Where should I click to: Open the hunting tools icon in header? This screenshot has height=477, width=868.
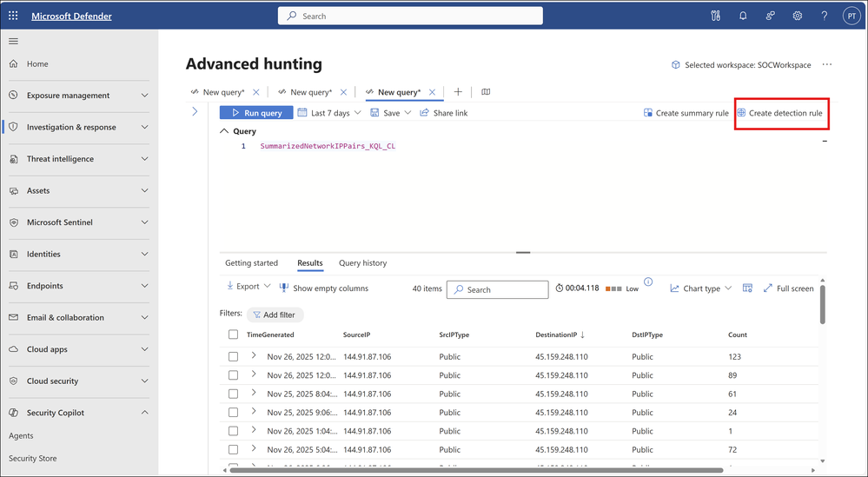click(x=715, y=16)
